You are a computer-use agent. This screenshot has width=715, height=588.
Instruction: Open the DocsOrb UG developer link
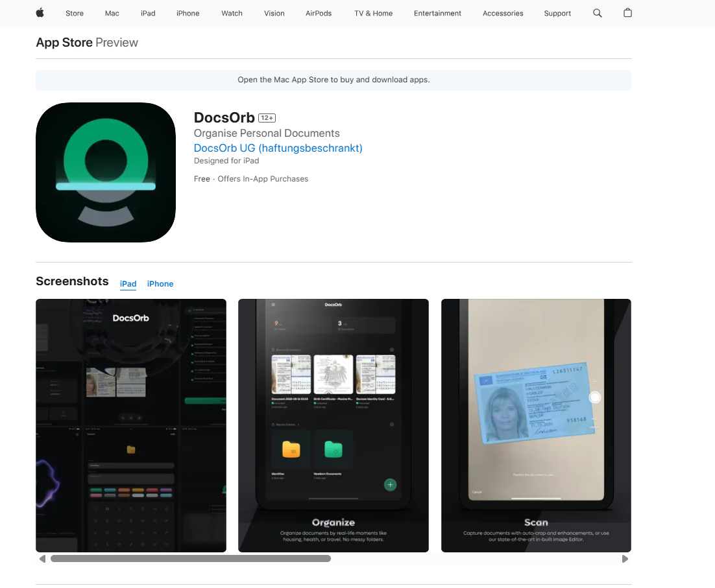click(278, 148)
